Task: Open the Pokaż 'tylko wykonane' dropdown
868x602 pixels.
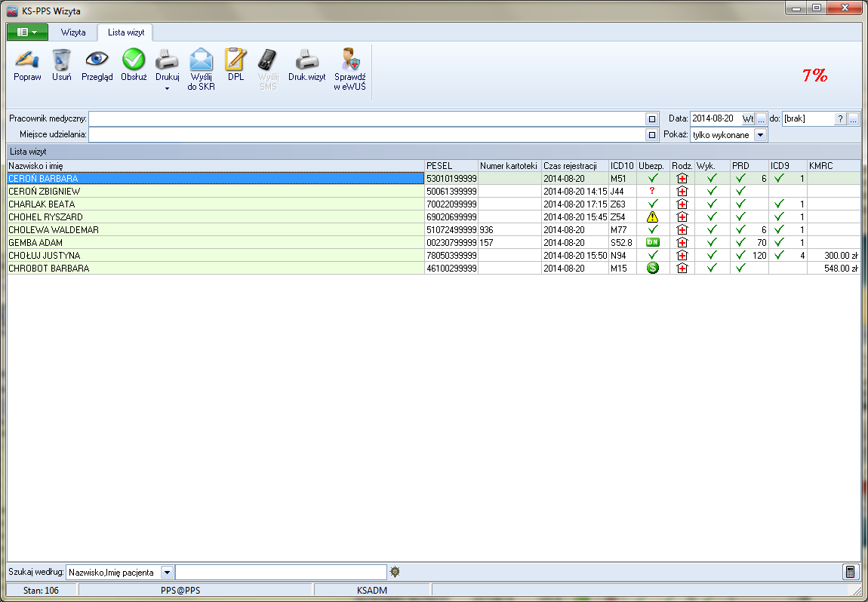Action: click(x=760, y=134)
